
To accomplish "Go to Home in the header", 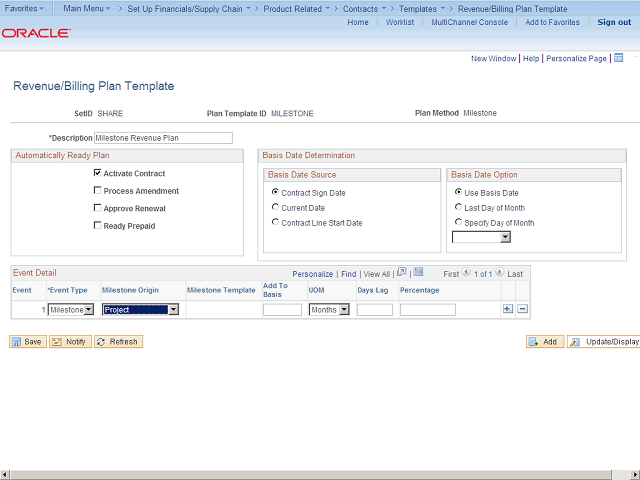I will [358, 22].
